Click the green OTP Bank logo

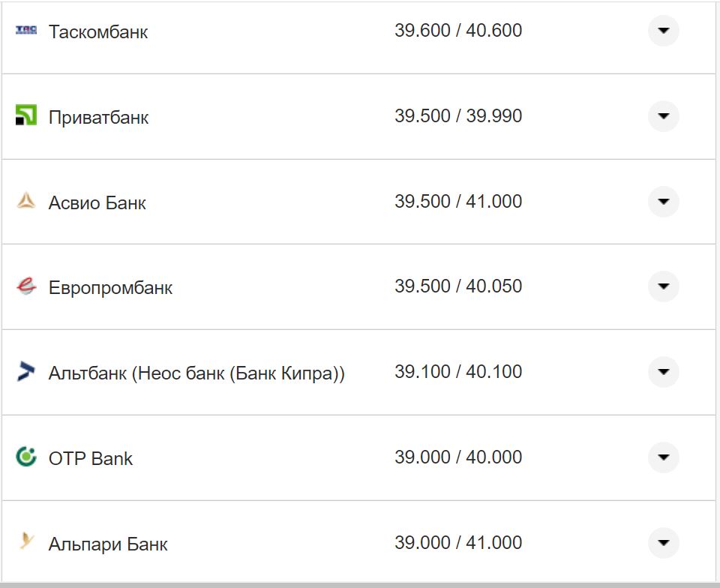pyautogui.click(x=26, y=457)
